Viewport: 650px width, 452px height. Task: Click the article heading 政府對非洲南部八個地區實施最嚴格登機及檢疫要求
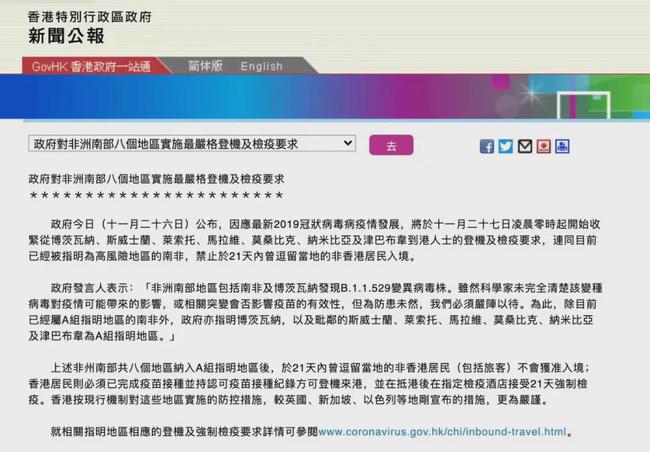pyautogui.click(x=156, y=179)
